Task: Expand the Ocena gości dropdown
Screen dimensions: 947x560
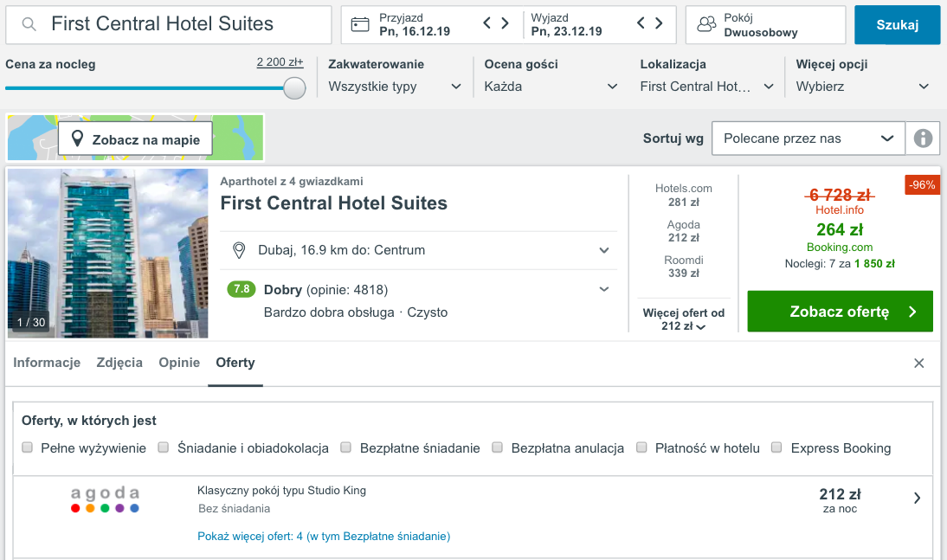Action: 551,87
